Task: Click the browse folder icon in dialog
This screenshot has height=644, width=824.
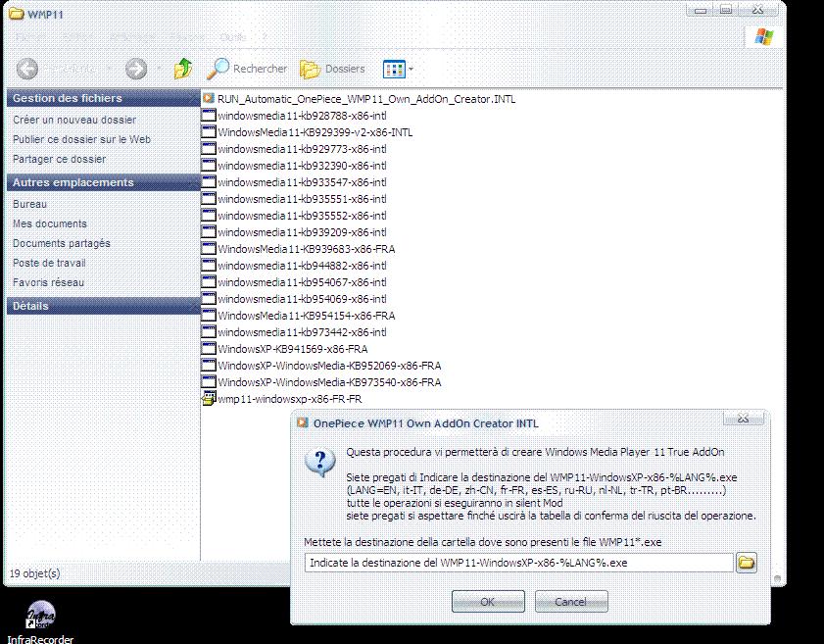Action: tap(747, 563)
